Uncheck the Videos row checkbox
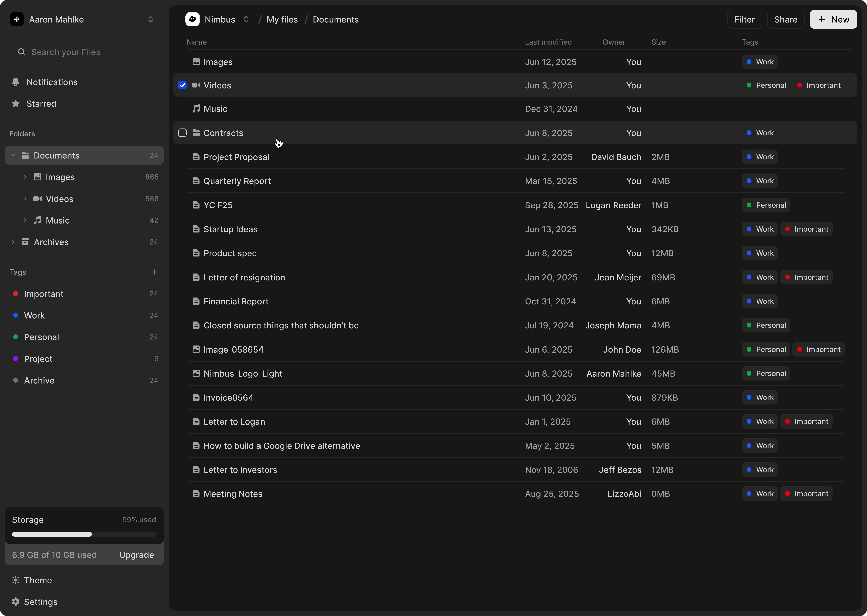The image size is (867, 616). 183,85
